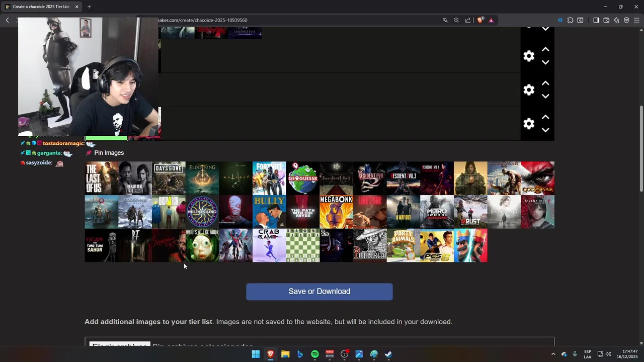Choose the Resident Evil 2 image
The width and height of the screenshot is (644, 362).
click(370, 178)
